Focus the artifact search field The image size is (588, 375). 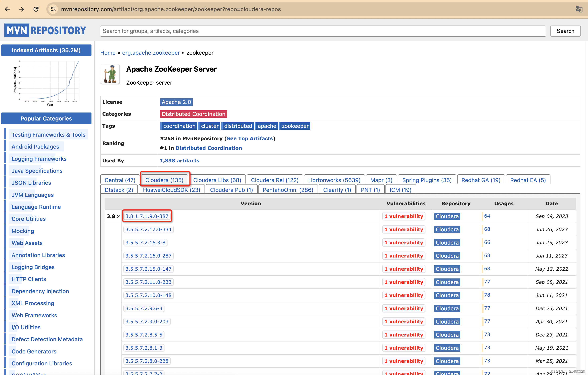click(x=323, y=31)
